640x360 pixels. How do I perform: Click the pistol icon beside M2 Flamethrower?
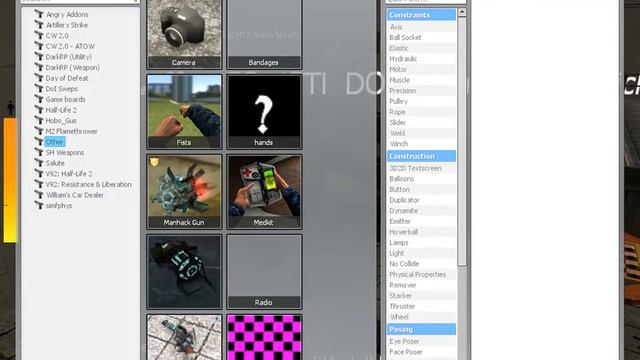39,131
